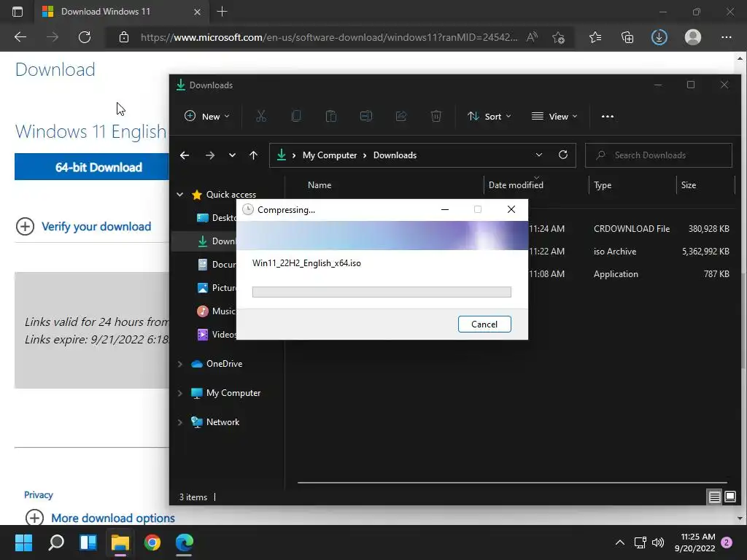
Task: Open Edge tab actions menu
Action: (x=18, y=12)
